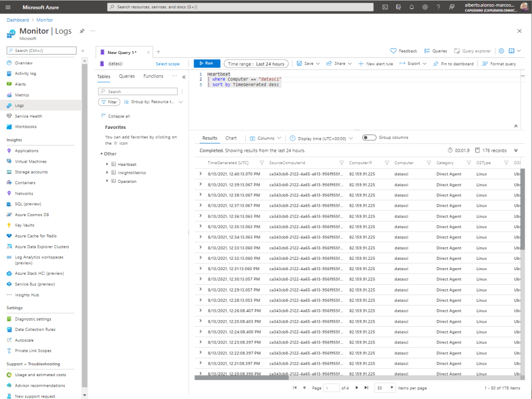Run the query
532x399 pixels.
[206, 63]
